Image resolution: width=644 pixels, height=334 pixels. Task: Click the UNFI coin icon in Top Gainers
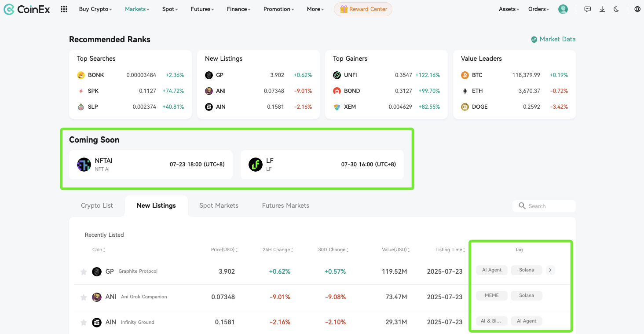click(337, 75)
